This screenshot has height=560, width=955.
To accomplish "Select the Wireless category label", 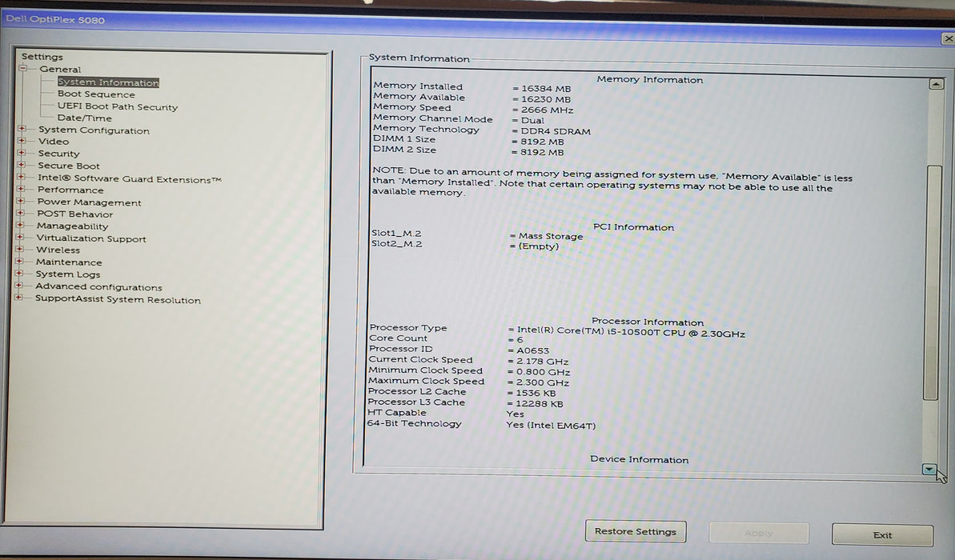I will (x=58, y=250).
